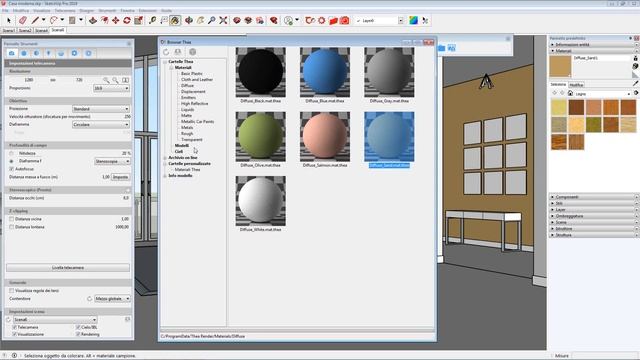Click the Zoom Extents tool
This screenshot has height=360, width=640.
pyautogui.click(x=223, y=20)
